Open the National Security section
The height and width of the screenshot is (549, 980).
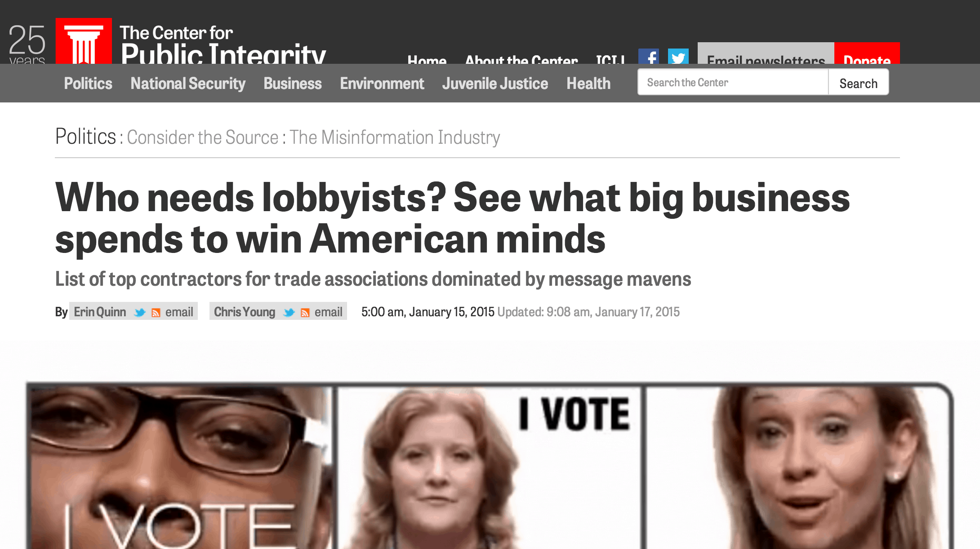[x=188, y=84]
